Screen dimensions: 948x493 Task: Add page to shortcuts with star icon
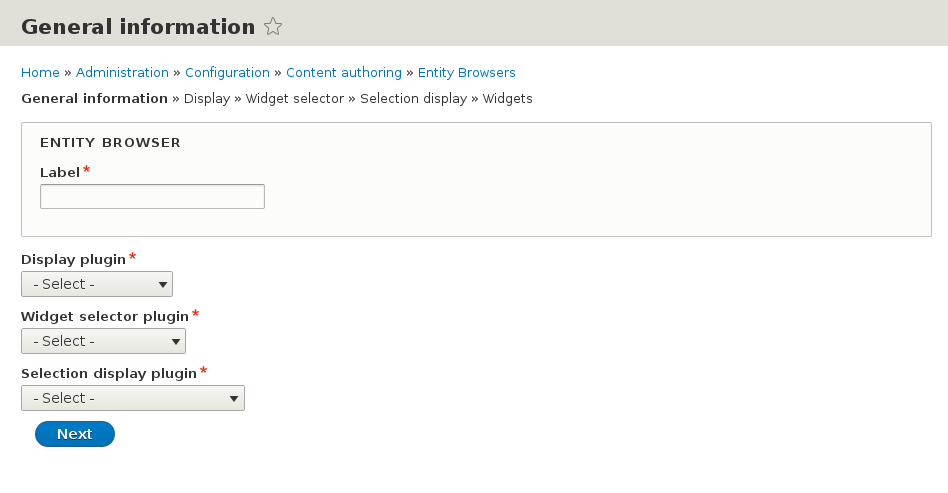(x=273, y=27)
